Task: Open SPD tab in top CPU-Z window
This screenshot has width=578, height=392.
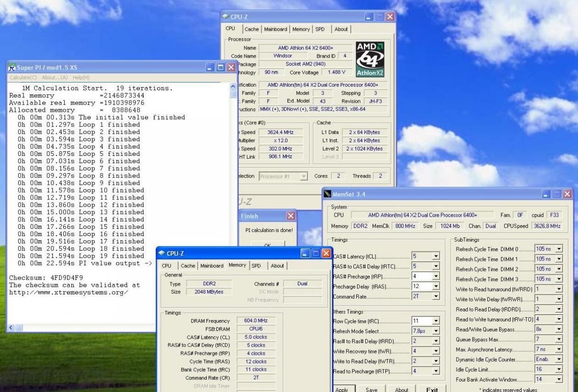Action: click(x=320, y=29)
